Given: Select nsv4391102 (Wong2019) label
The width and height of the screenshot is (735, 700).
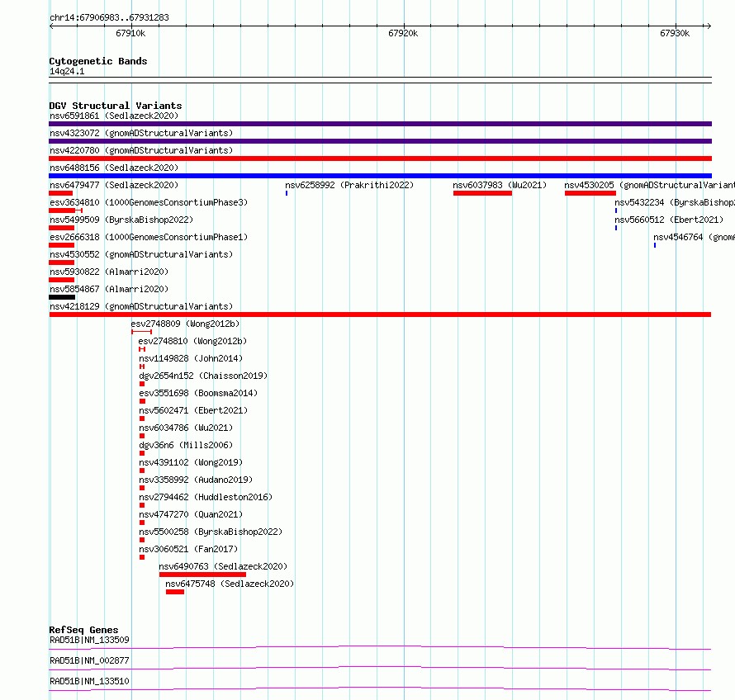Looking at the screenshot, I should [x=191, y=462].
